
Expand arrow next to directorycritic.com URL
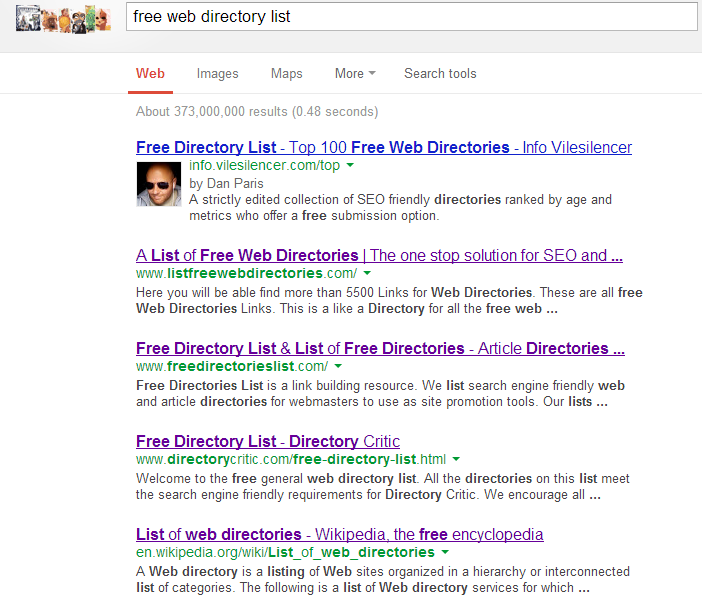456,459
